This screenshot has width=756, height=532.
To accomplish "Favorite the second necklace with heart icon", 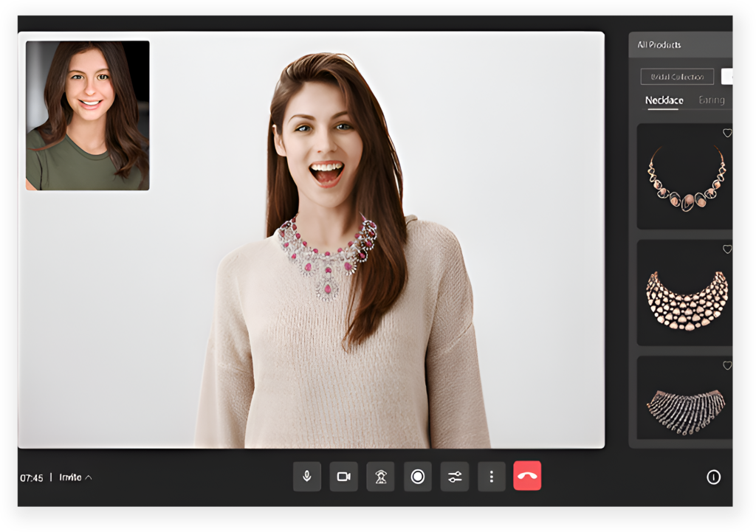I will point(726,249).
